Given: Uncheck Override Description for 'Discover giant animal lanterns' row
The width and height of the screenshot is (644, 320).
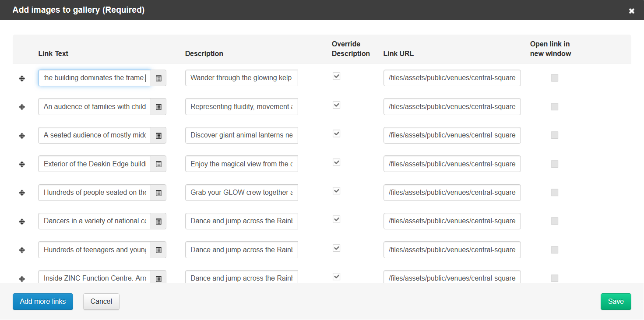Looking at the screenshot, I should coord(336,134).
